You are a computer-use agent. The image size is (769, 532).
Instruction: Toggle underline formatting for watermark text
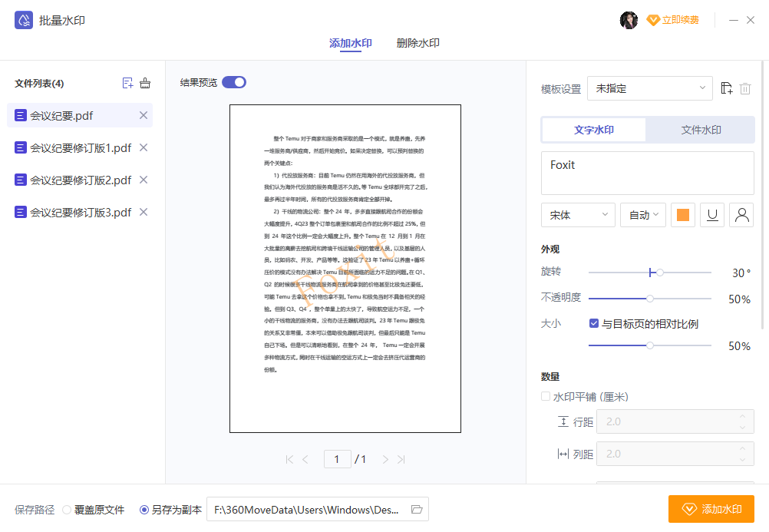tap(712, 215)
